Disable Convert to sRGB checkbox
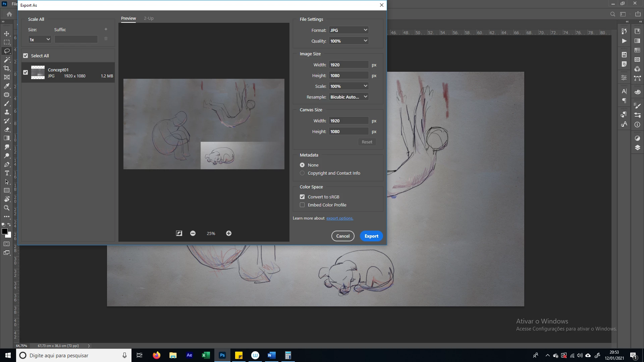This screenshot has width=644, height=362. tap(302, 197)
